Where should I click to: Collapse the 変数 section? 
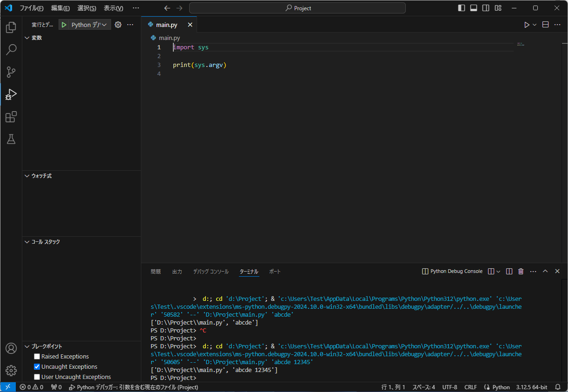click(81, 38)
